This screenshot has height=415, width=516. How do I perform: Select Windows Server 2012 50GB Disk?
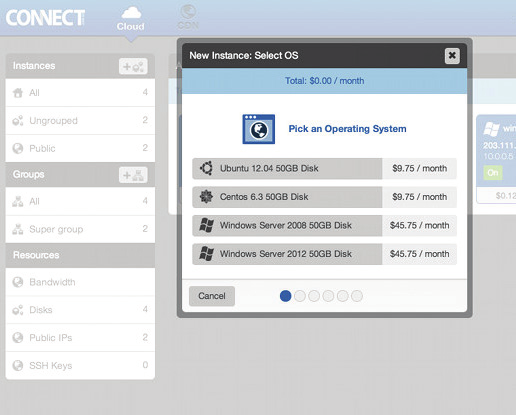pyautogui.click(x=324, y=254)
